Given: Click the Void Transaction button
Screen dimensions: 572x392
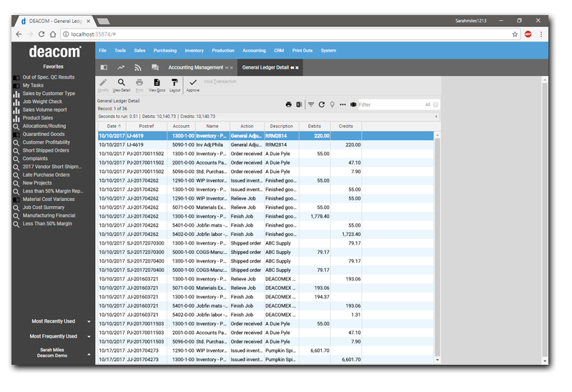Looking at the screenshot, I should pyautogui.click(x=220, y=82).
